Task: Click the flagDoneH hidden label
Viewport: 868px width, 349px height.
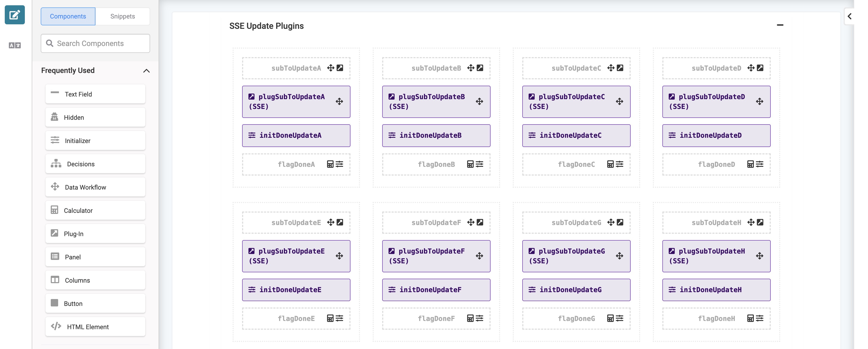Action: (x=716, y=319)
